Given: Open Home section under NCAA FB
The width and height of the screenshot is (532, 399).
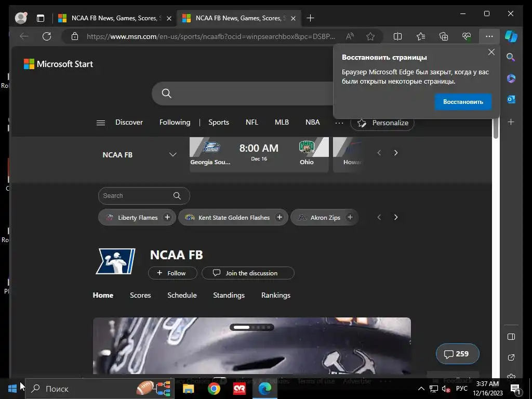Looking at the screenshot, I should (x=103, y=295).
